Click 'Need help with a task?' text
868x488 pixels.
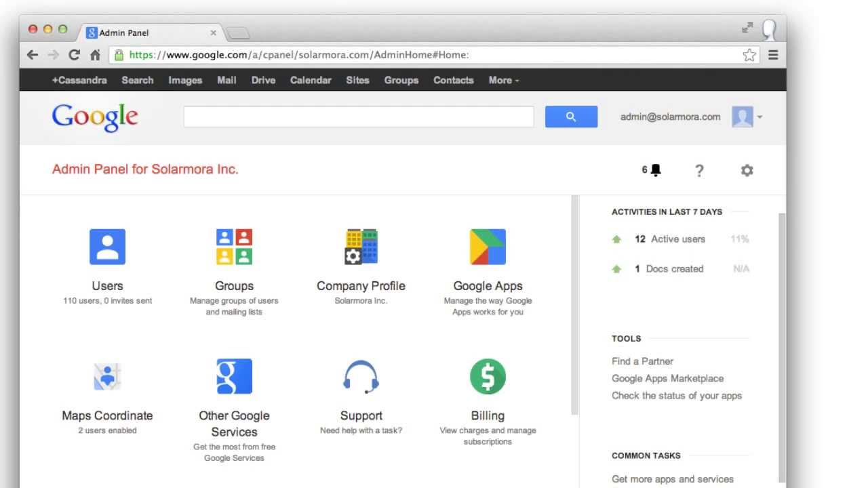361,430
